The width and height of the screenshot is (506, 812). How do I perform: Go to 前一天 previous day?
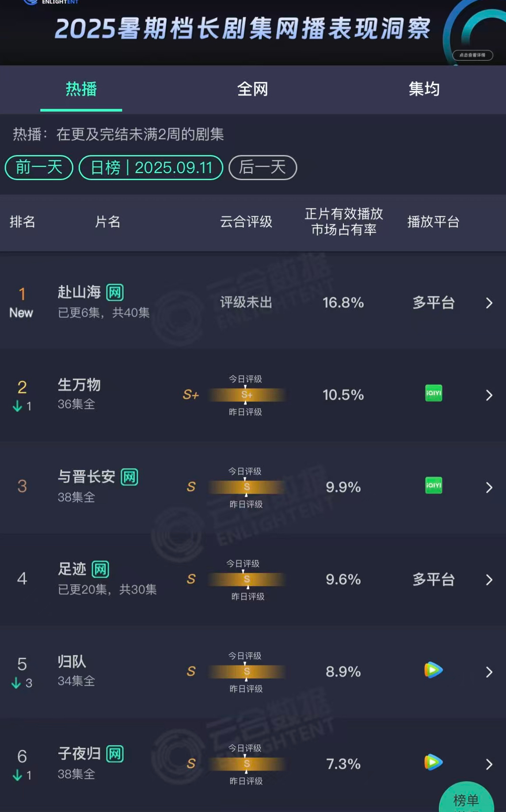point(39,167)
